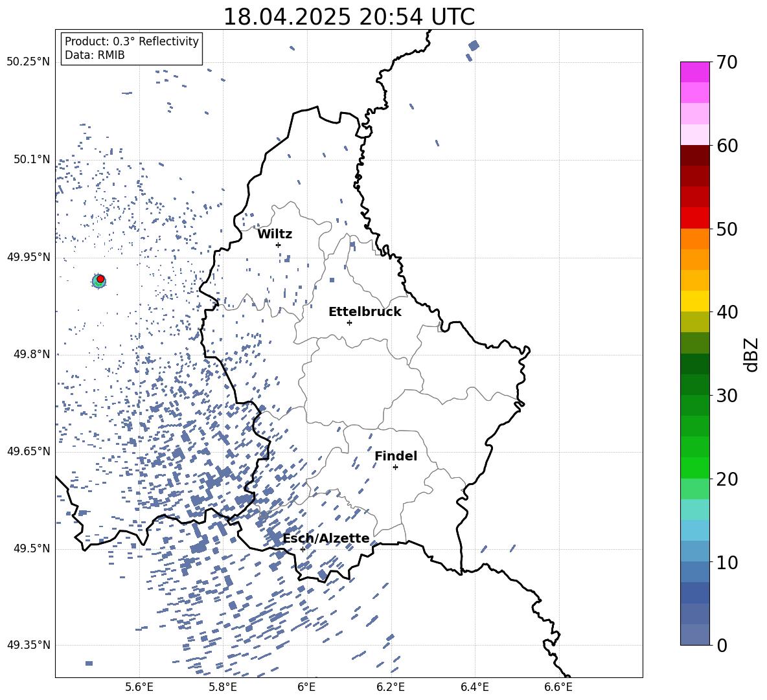
Task: Click the 49.95°N latitude label
Action: pyautogui.click(x=29, y=257)
